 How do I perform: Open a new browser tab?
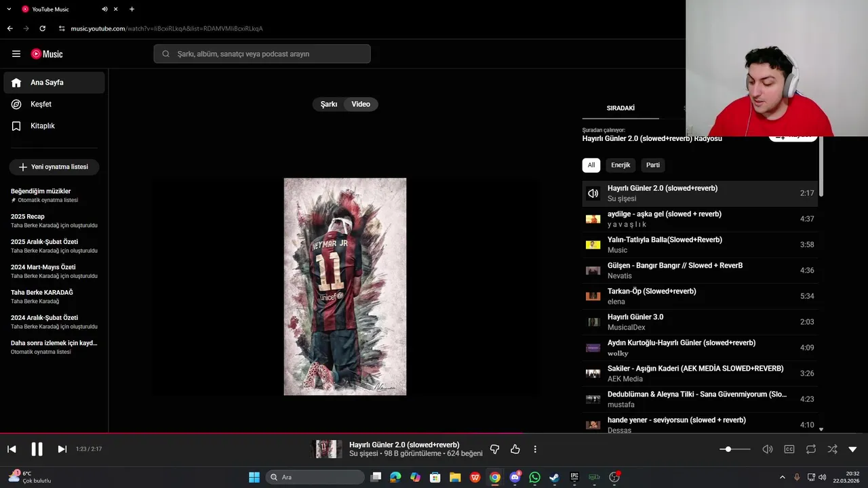coord(132,9)
